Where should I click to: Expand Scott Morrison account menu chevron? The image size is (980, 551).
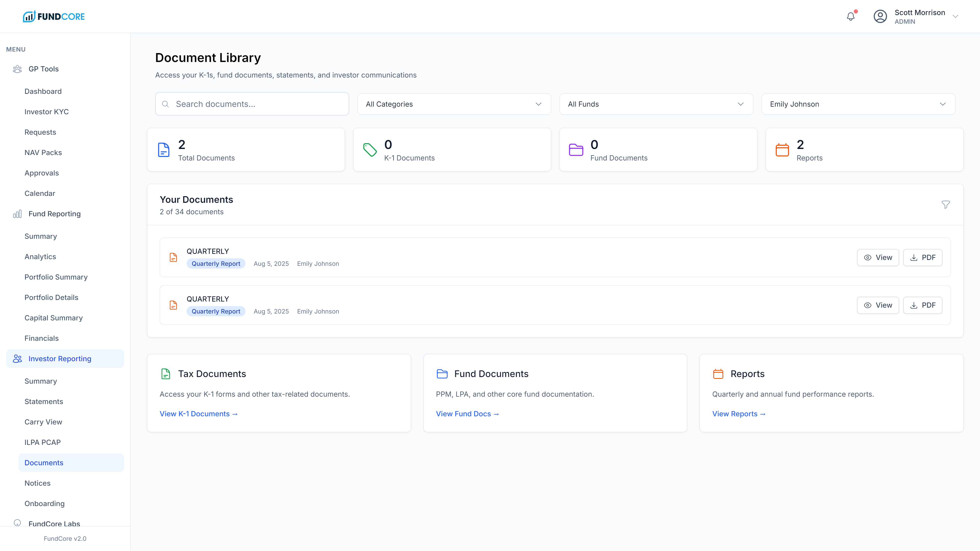[955, 16]
